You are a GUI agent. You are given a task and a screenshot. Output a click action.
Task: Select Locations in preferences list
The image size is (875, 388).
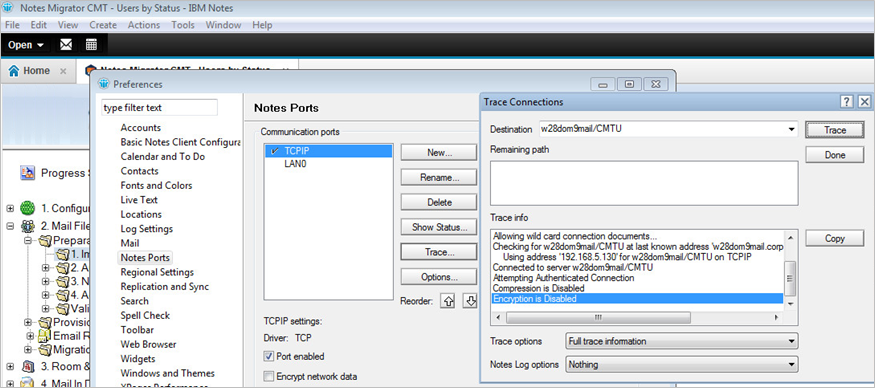tap(141, 214)
